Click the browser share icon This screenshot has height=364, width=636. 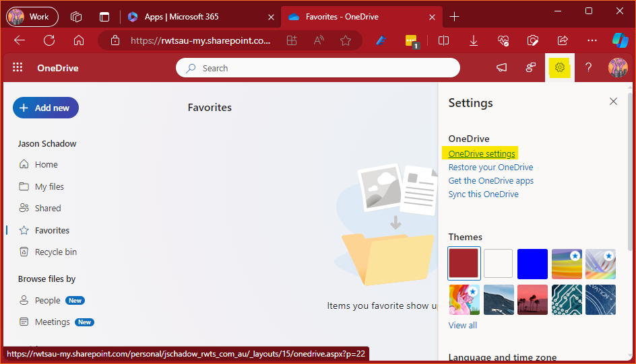pos(563,40)
